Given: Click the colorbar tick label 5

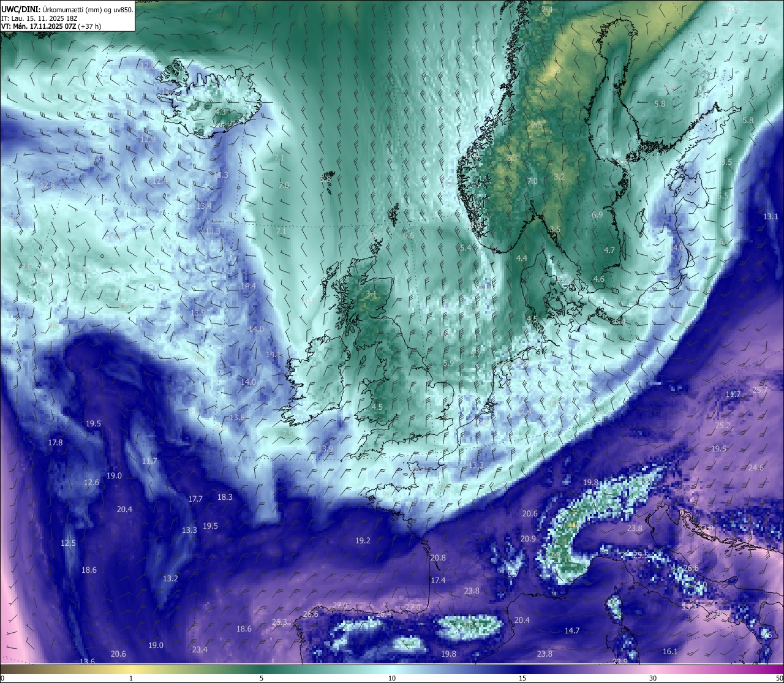Looking at the screenshot, I should (262, 678).
